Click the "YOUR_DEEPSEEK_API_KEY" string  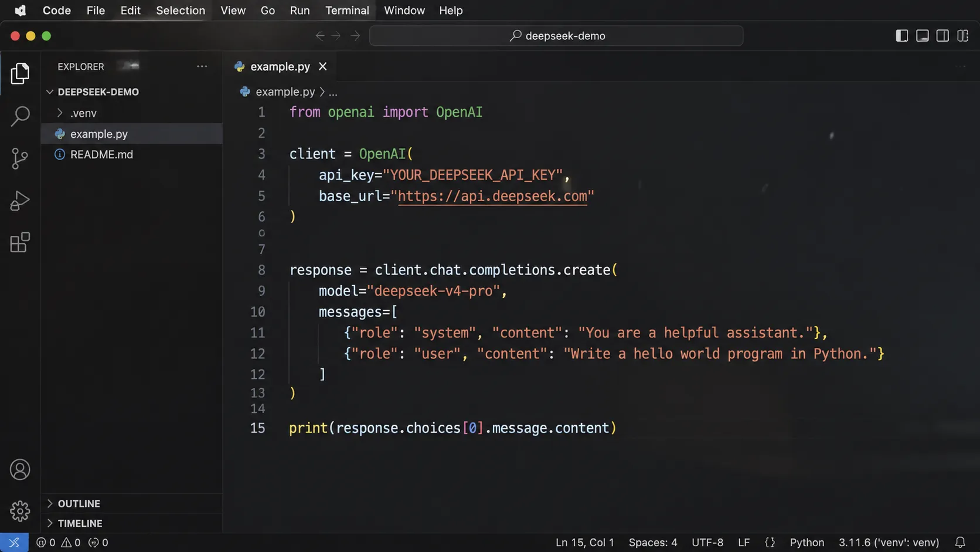pyautogui.click(x=472, y=175)
